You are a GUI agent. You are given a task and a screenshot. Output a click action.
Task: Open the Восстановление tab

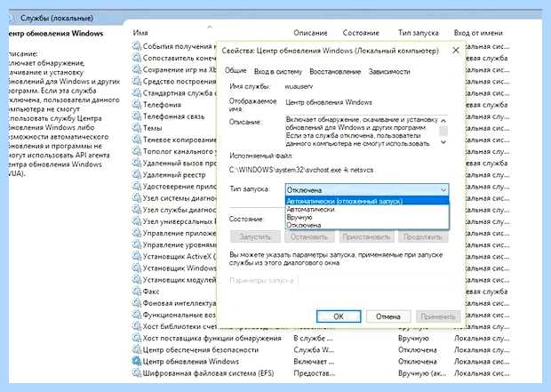[335, 72]
